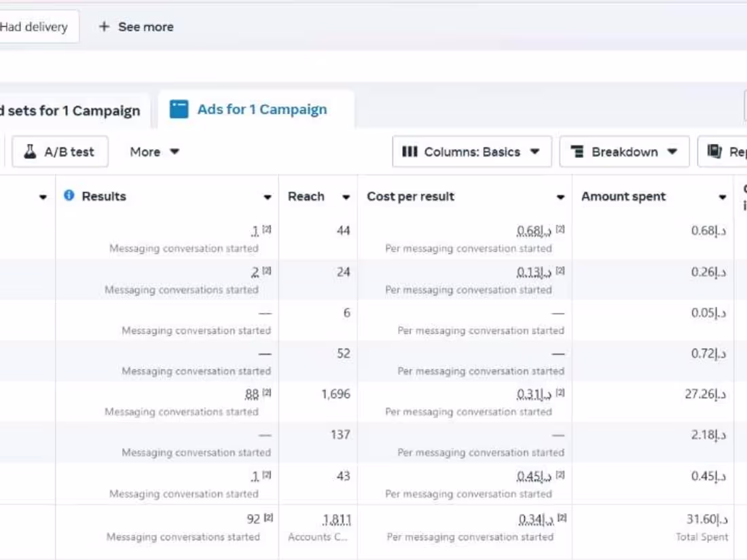Viewport: 747px width, 560px height.
Task: Click footnote marker next to total 92 results
Action: (268, 518)
